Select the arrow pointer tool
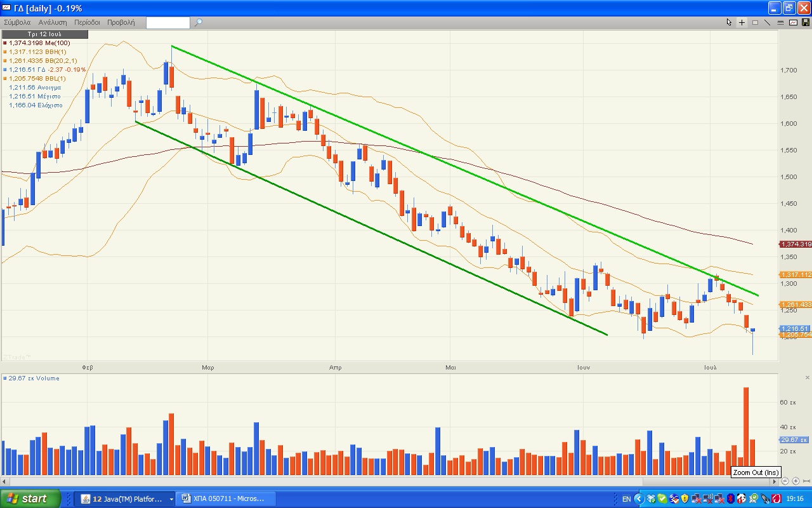The image size is (812, 508). 729,22
